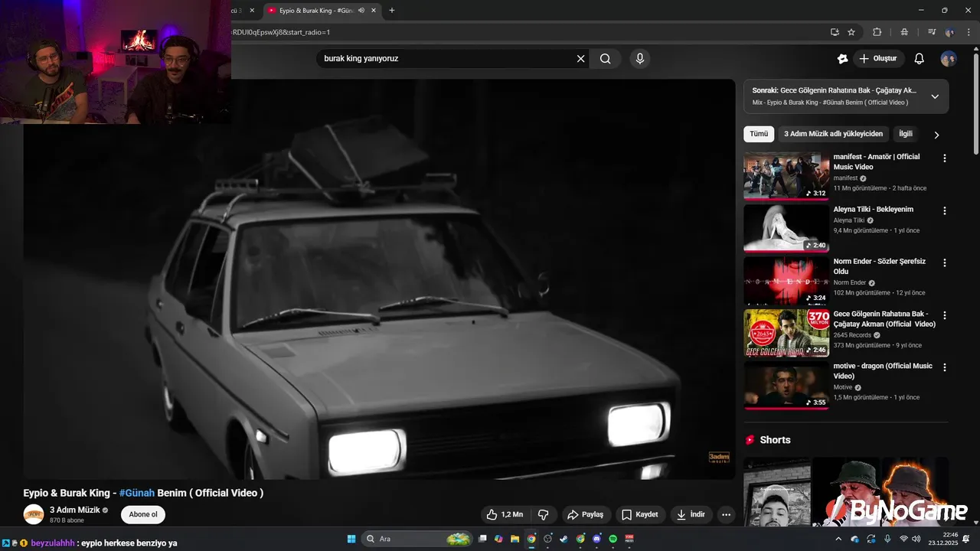980x551 pixels.
Task: Show hidden system tray icons chevron
Action: pos(838,539)
